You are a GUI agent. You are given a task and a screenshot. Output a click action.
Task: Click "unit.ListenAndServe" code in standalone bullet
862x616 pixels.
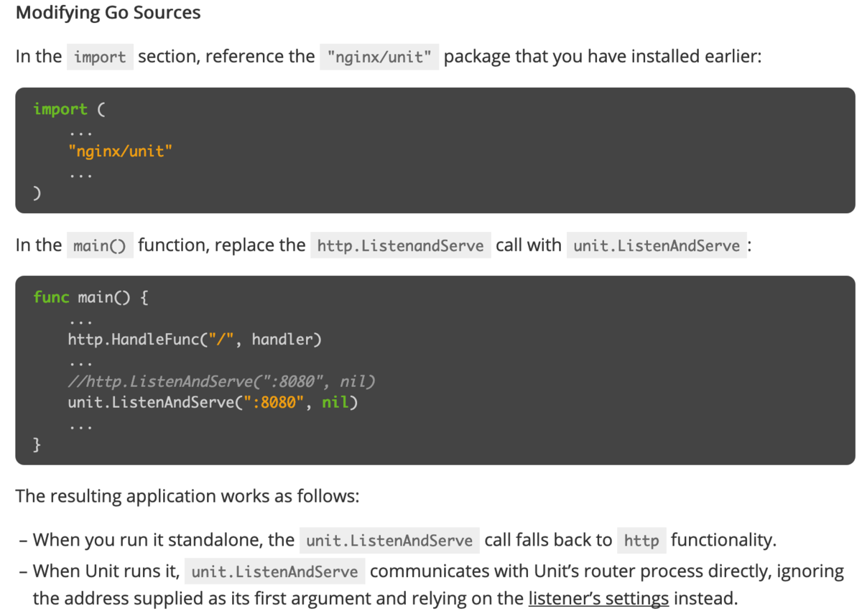coord(389,541)
